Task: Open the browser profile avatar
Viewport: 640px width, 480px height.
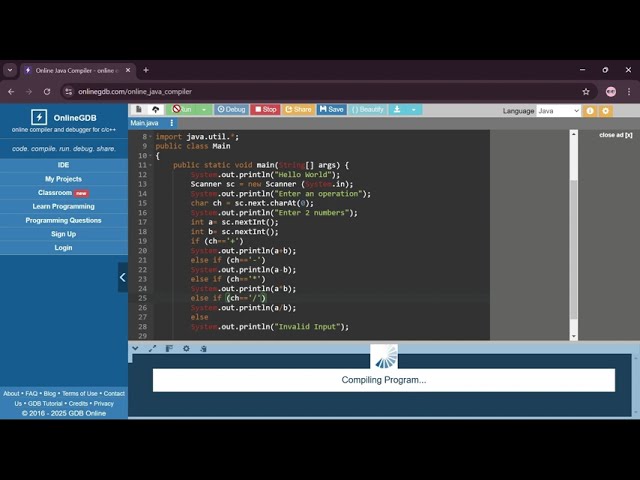Action: click(611, 92)
